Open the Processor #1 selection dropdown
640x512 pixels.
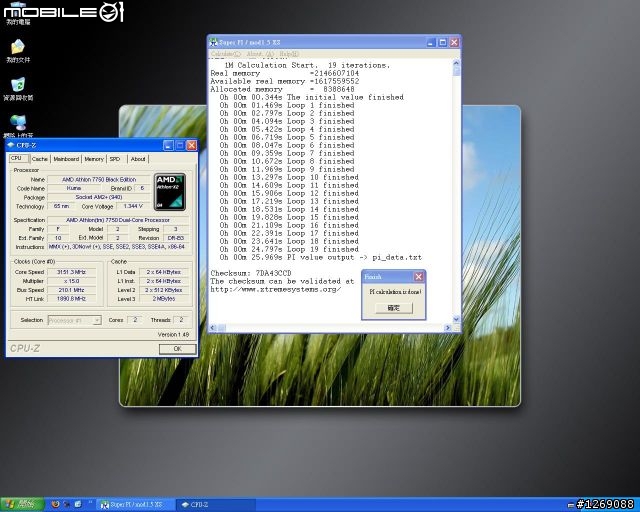point(75,321)
